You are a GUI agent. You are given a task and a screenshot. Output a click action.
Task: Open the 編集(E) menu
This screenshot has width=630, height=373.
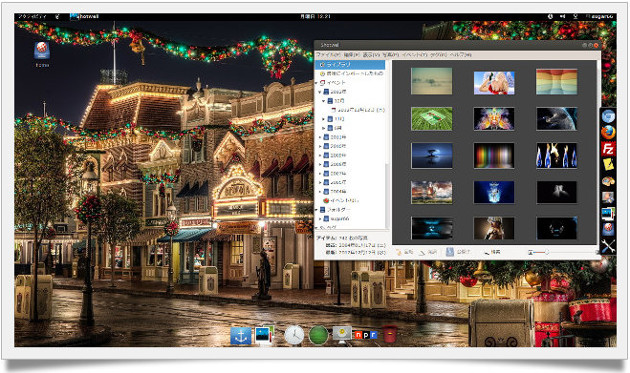(x=352, y=55)
